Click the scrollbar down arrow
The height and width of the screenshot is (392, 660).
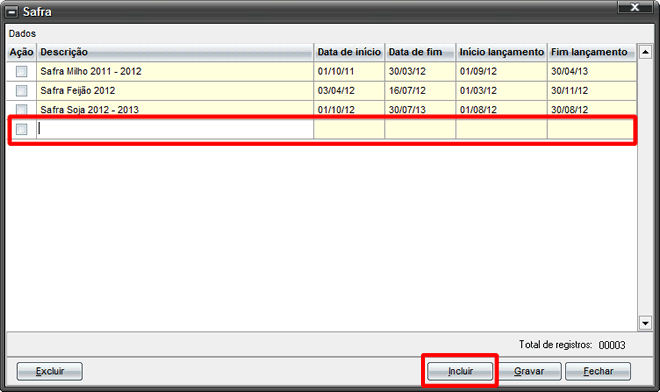point(645,323)
